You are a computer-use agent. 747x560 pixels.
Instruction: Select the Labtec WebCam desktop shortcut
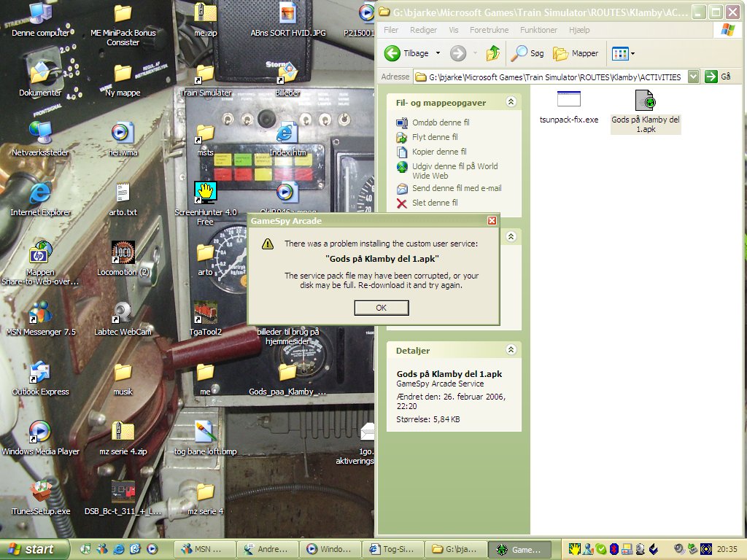click(x=123, y=319)
